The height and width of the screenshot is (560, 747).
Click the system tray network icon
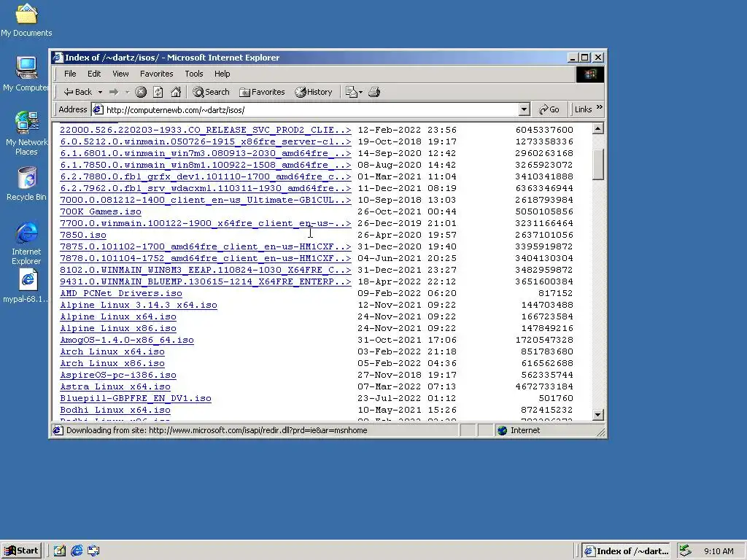[x=685, y=551]
